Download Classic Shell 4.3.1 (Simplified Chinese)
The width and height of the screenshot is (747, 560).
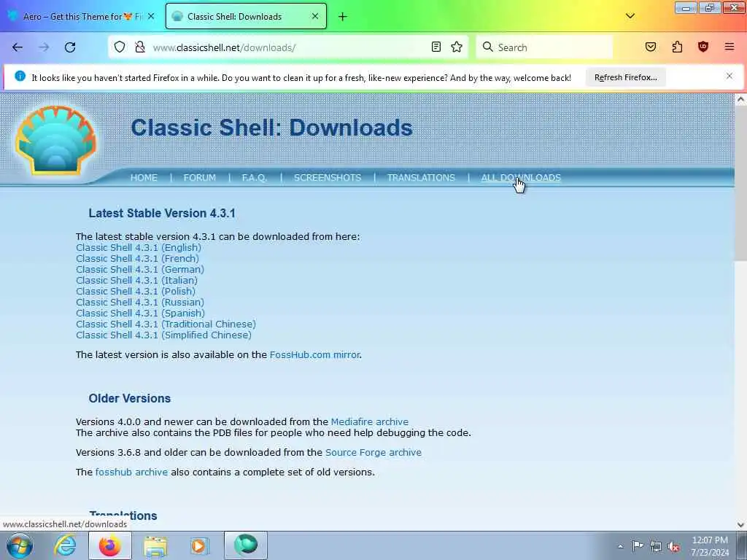(x=164, y=335)
